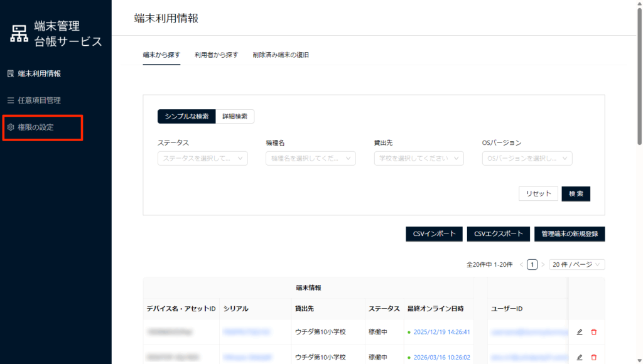Image resolution: width=643 pixels, height=364 pixels.
Task: Switch to 詳細検索 search mode
Action: (235, 117)
